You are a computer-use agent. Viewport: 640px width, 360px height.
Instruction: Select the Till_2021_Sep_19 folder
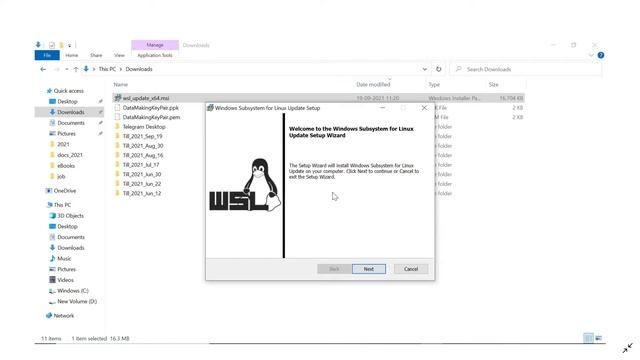tap(142, 136)
